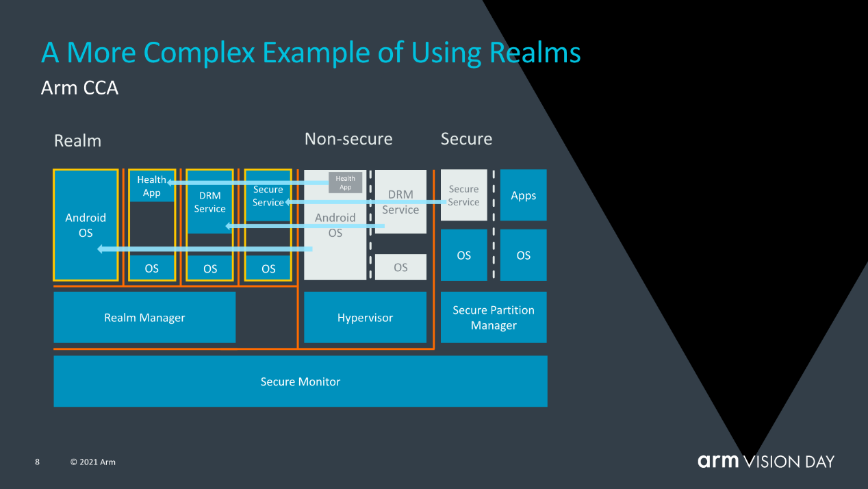Select the Apps box in Secure world
Viewport: 868px width, 489px height.
click(524, 195)
